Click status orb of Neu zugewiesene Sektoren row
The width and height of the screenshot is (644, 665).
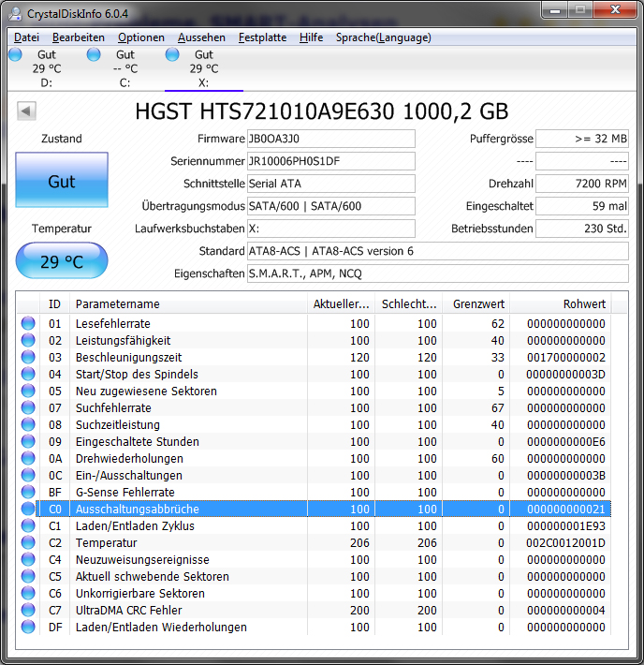[x=28, y=391]
